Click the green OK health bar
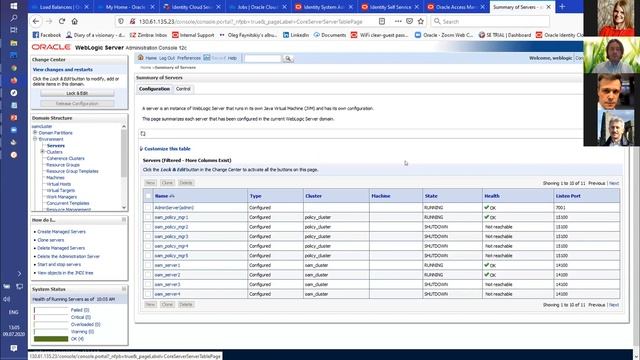This screenshot has height=360, width=640. pyautogui.click(x=51, y=339)
